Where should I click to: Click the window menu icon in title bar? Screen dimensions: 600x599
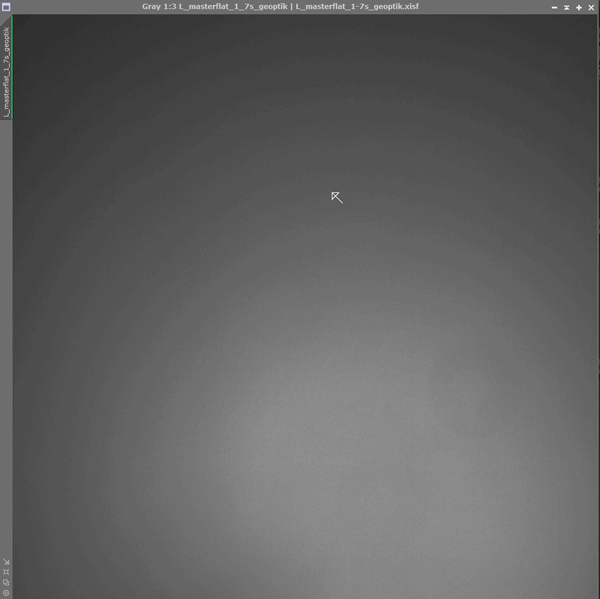pyautogui.click(x=6, y=7)
